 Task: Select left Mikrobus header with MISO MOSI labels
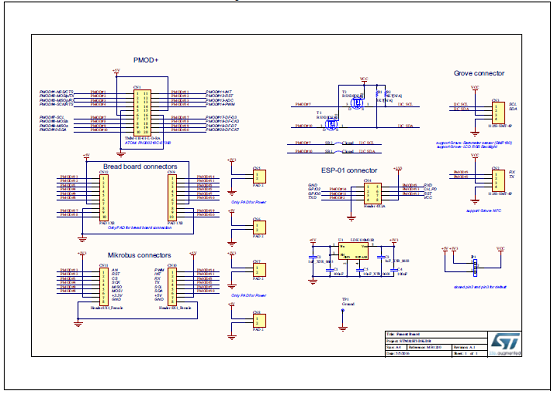click(104, 286)
